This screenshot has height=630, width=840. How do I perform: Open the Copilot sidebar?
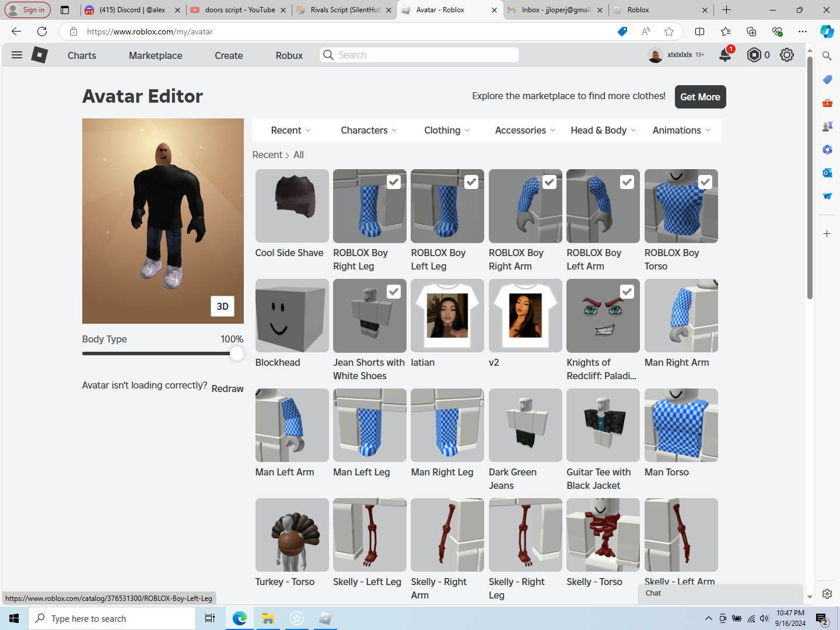coord(827,32)
